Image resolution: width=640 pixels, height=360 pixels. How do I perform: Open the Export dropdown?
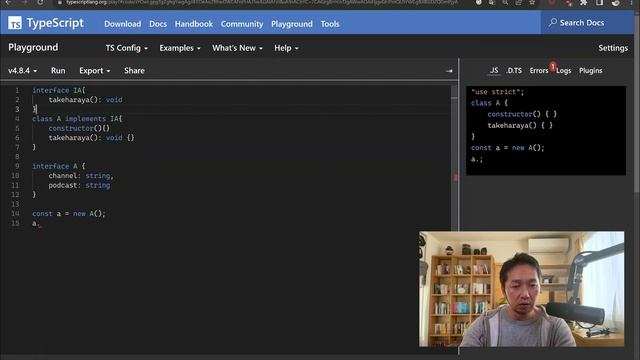tap(95, 71)
